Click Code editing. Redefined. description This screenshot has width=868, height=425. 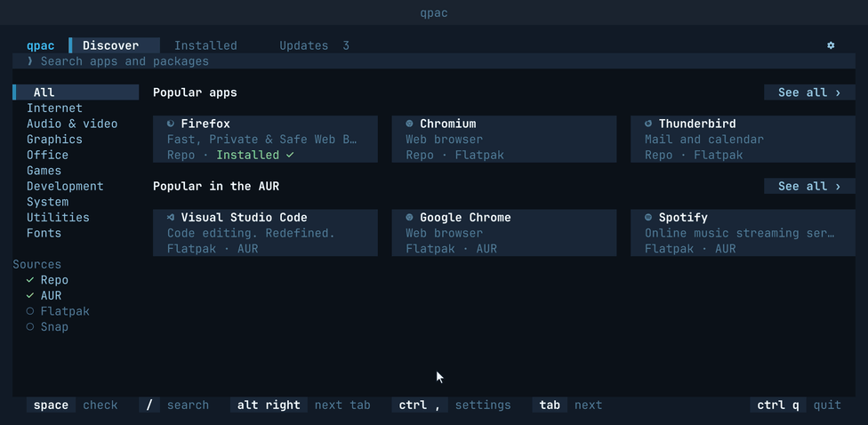pos(252,233)
